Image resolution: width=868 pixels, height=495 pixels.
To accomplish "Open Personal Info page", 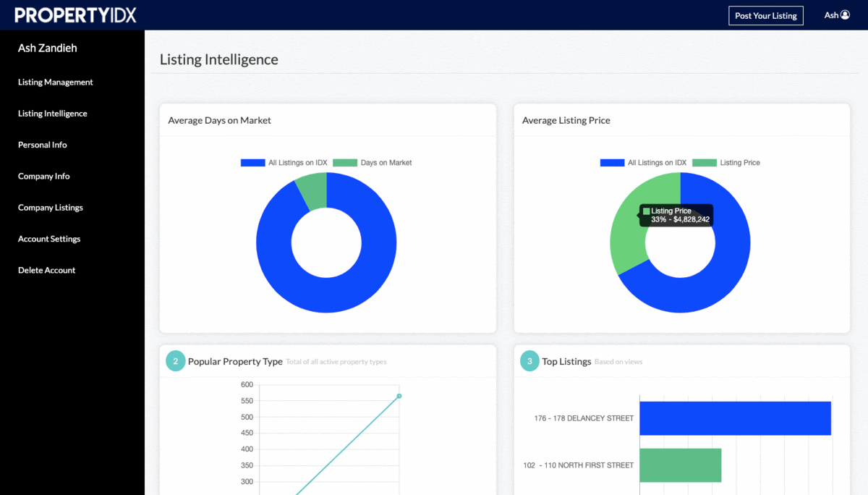I will (43, 145).
